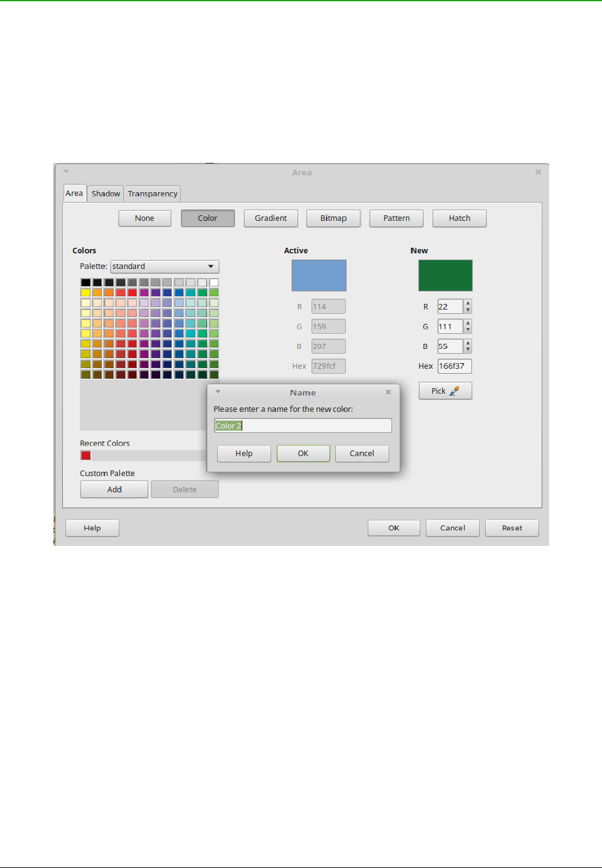Pick the bright yellow swatch starting the second palette row
Screen dimensions: 602x868
86,293
